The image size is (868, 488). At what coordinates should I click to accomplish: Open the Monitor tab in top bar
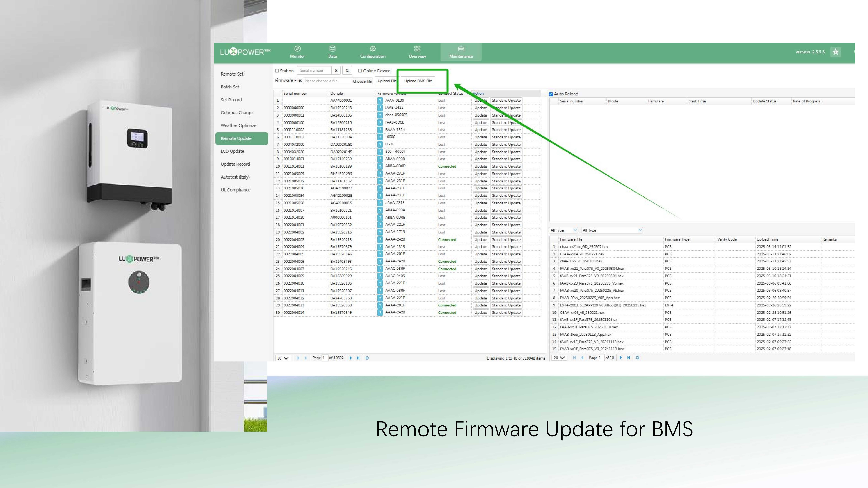(x=297, y=52)
